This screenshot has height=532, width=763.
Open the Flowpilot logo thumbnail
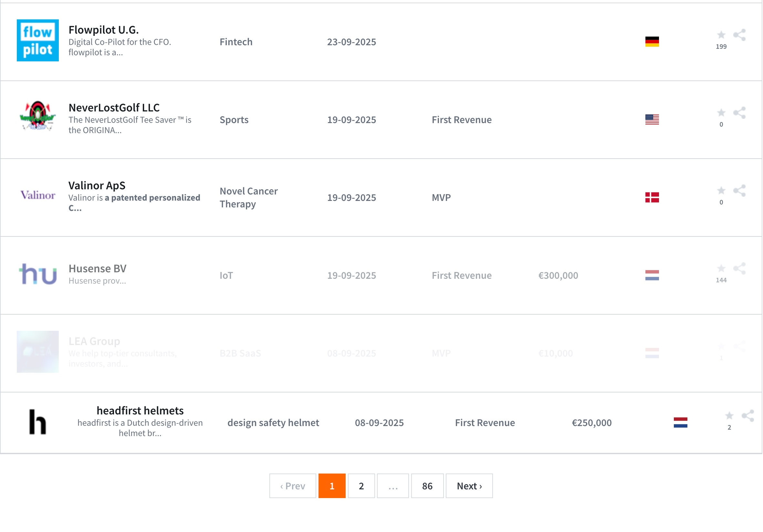(38, 40)
